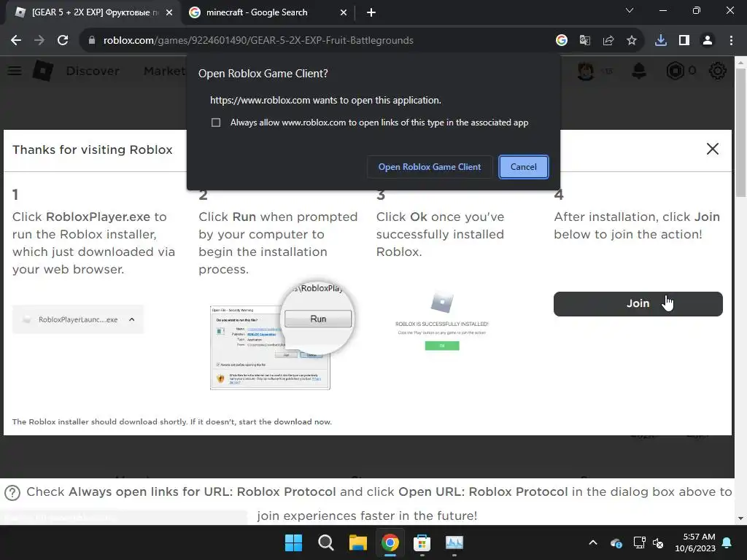
Task: Click the page vertical scrollbar
Action: (x=740, y=131)
